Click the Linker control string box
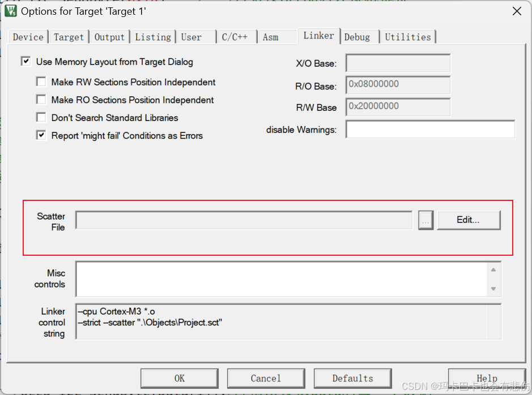The height and width of the screenshot is (395, 532). tap(288, 321)
